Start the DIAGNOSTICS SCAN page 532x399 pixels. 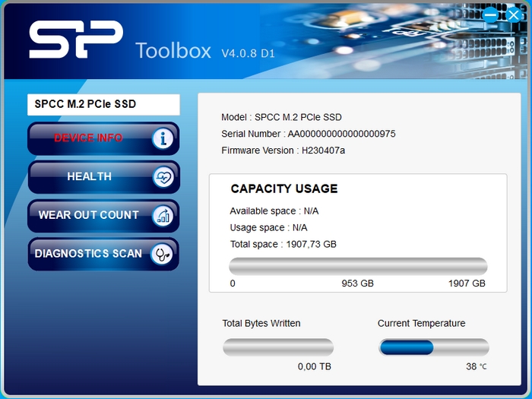pyautogui.click(x=103, y=254)
